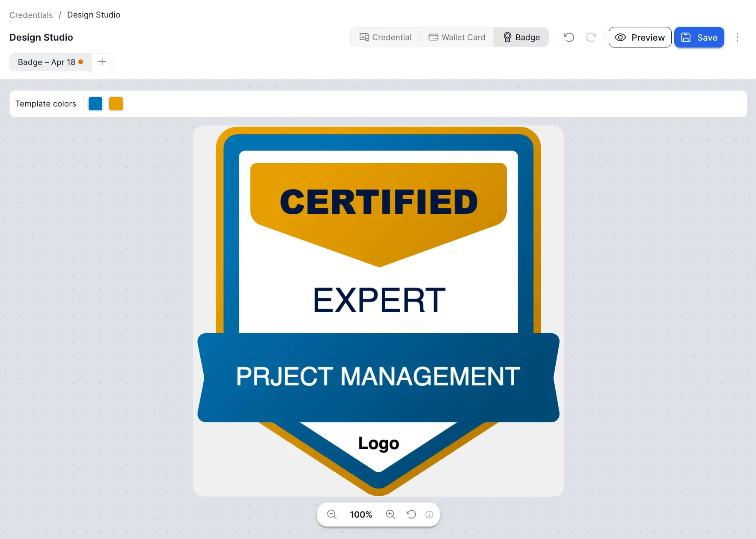
Task: Open the three-dot overflow menu
Action: 738,37
